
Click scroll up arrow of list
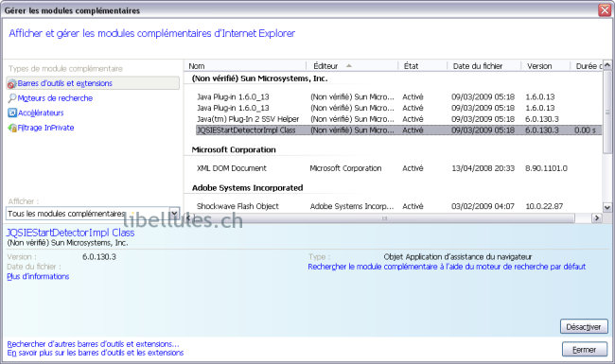[607, 64]
